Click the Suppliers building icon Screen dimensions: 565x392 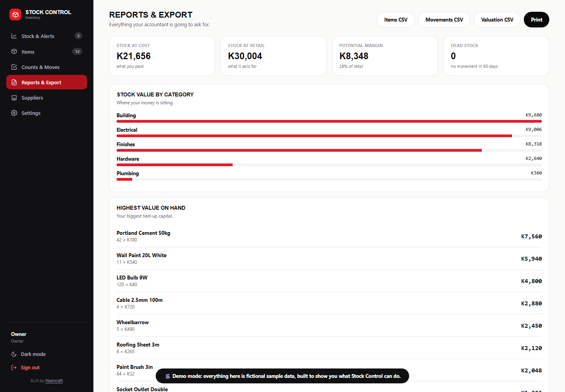point(14,98)
